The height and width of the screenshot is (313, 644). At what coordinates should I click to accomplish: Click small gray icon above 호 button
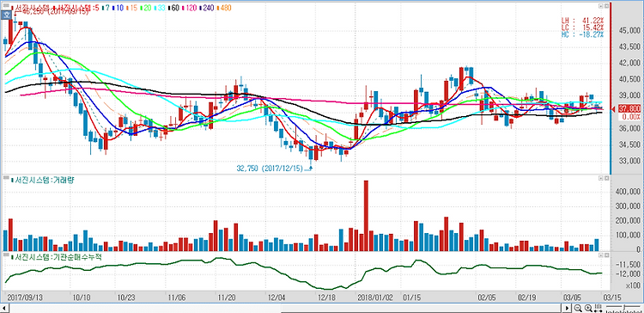[x=6, y=5]
